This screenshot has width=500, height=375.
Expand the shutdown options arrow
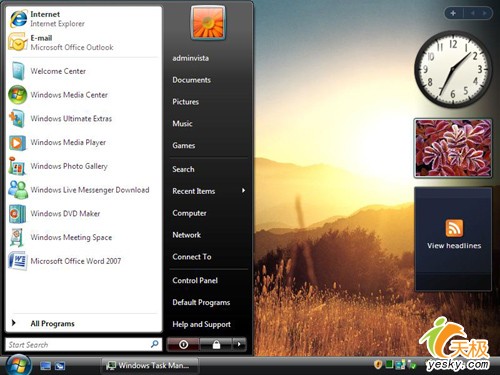pyautogui.click(x=239, y=345)
